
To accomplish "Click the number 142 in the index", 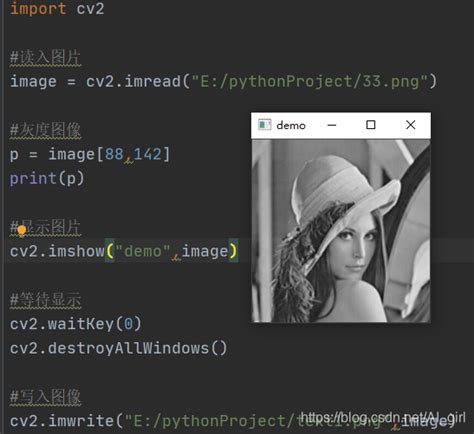I will coord(148,154).
